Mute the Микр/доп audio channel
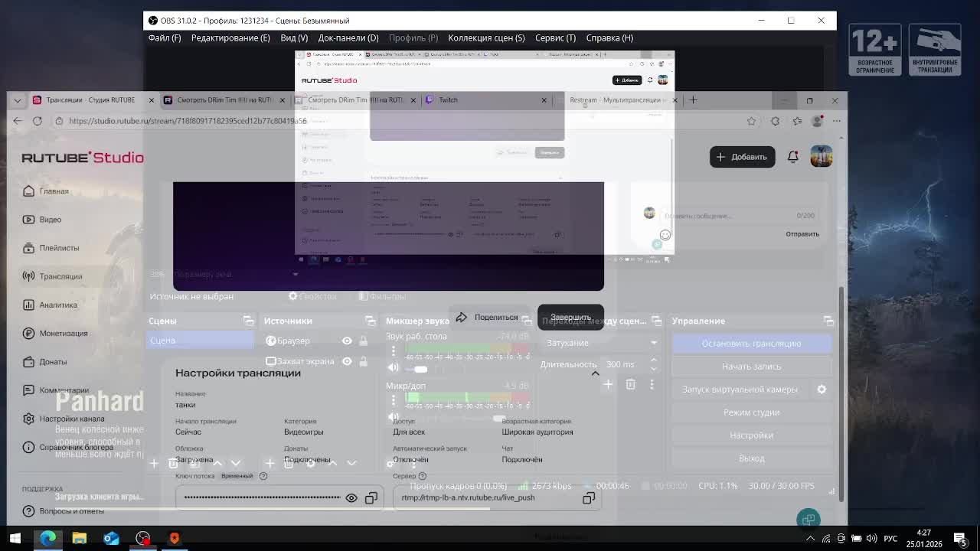The width and height of the screenshot is (980, 551). 394,417
